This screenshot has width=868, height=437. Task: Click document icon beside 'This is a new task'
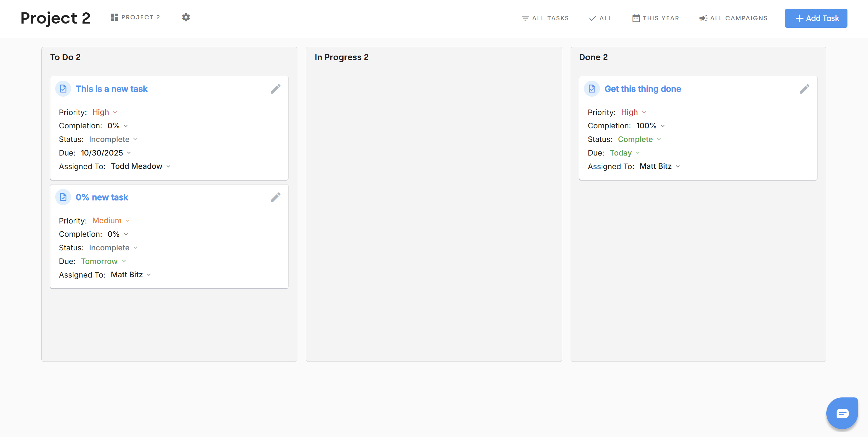point(63,89)
